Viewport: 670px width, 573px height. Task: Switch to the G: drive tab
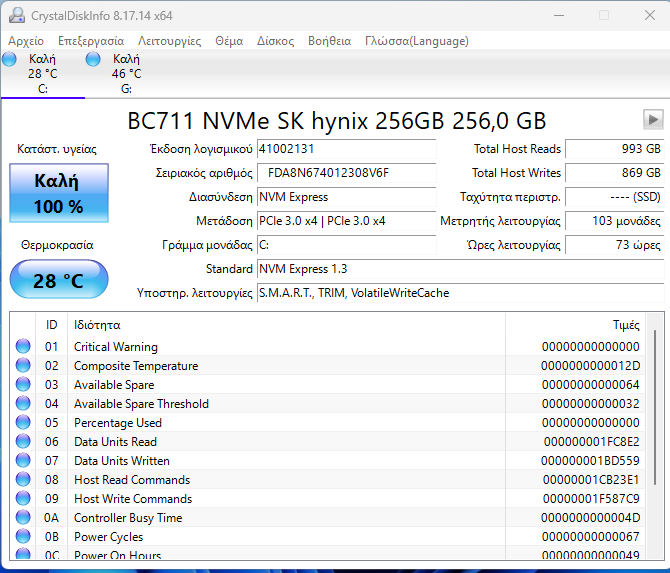tap(126, 74)
